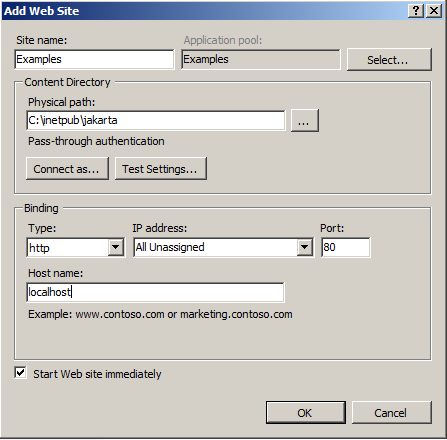Click the All Unassigned combo box
447x440 pixels.
[x=223, y=247]
